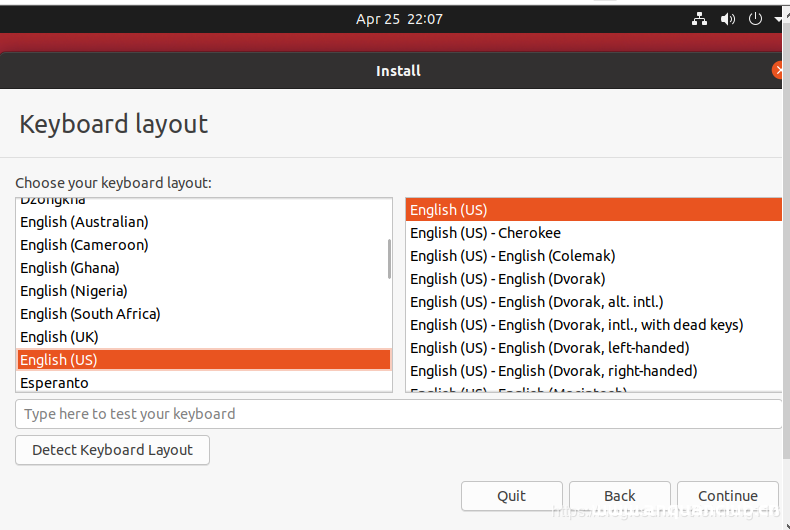Viewport: 790px width, 530px height.
Task: Click the keyboard test input field
Action: [x=398, y=414]
